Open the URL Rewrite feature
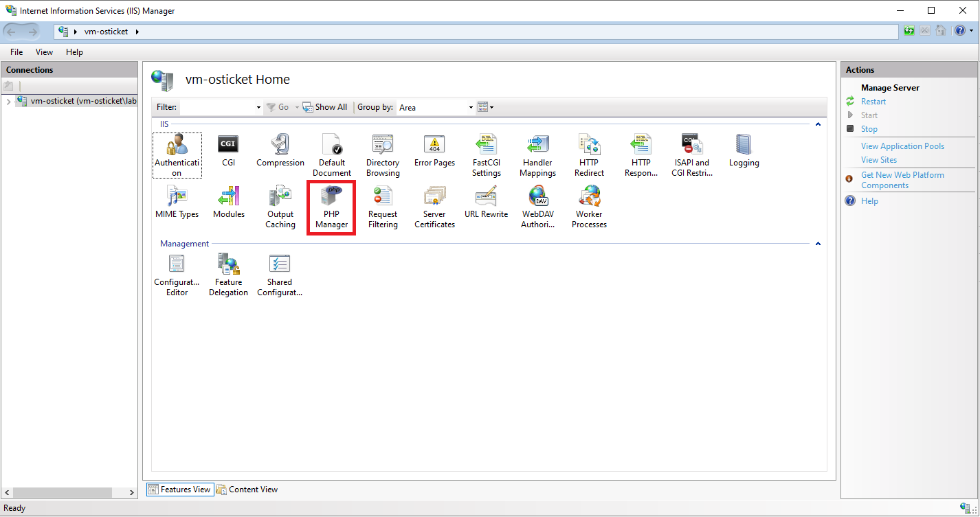This screenshot has height=517, width=980. pos(487,202)
